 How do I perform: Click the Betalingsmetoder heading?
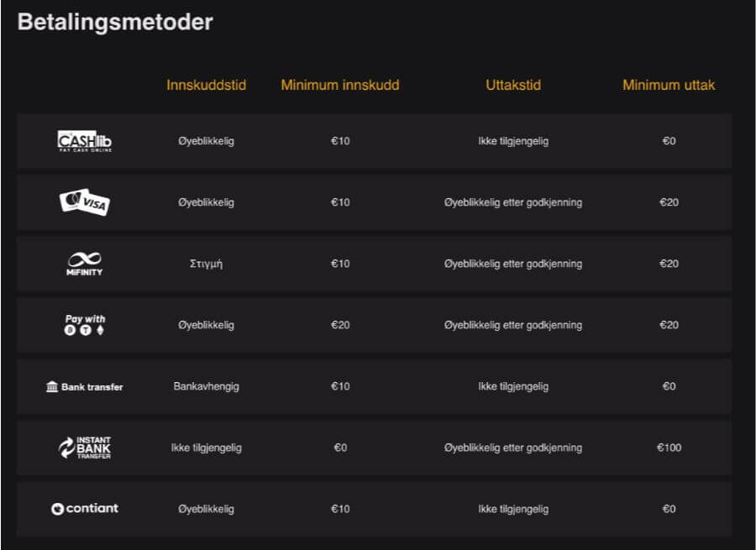(115, 23)
